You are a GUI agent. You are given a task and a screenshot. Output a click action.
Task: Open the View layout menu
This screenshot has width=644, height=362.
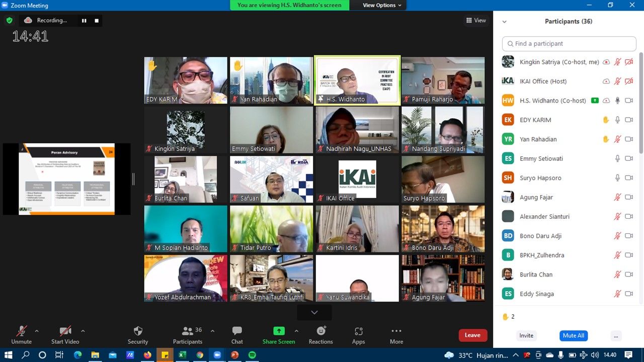coord(476,20)
